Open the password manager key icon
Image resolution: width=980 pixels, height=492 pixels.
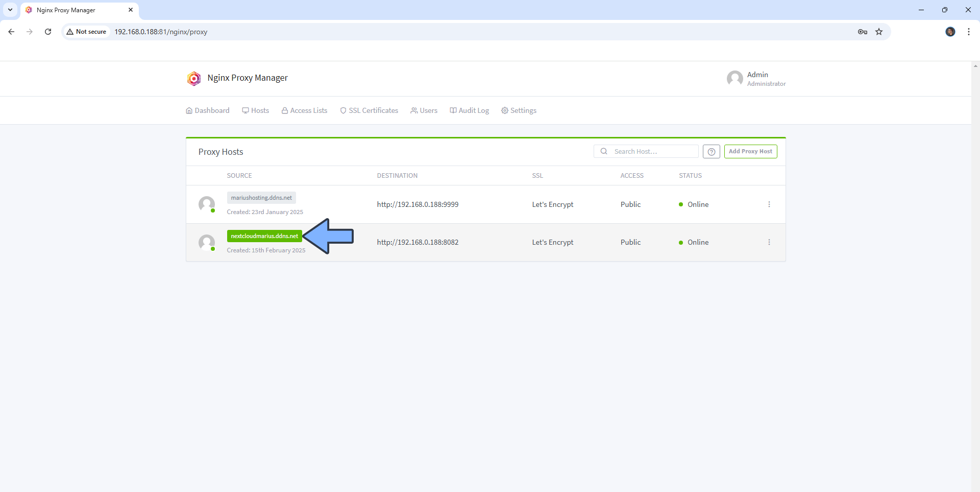(x=863, y=32)
